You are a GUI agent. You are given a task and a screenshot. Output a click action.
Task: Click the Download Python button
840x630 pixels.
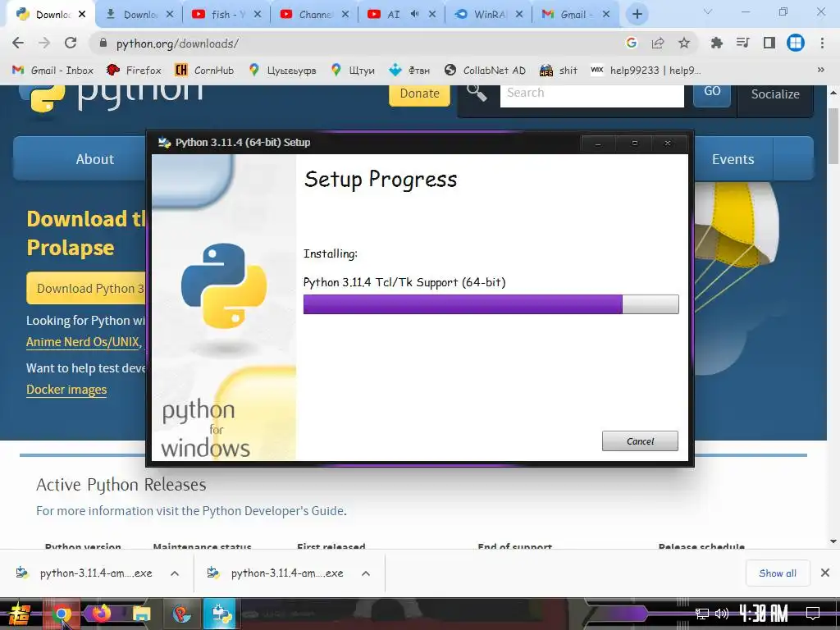(86, 288)
